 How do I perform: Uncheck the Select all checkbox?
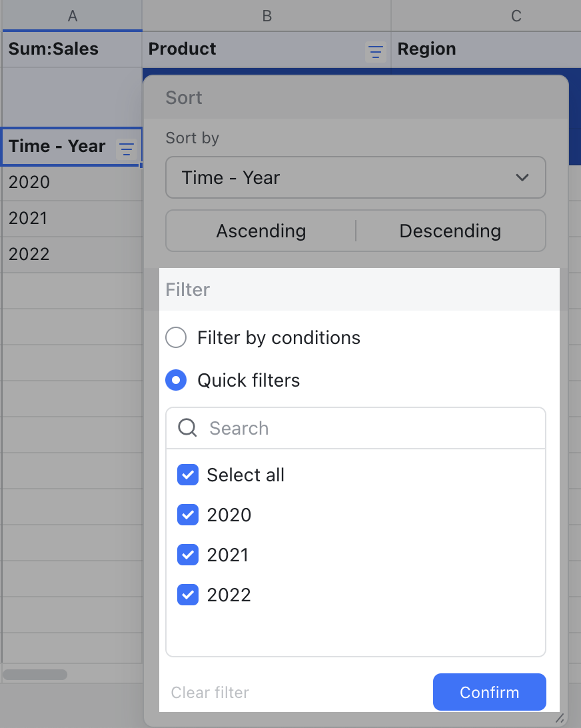point(187,475)
